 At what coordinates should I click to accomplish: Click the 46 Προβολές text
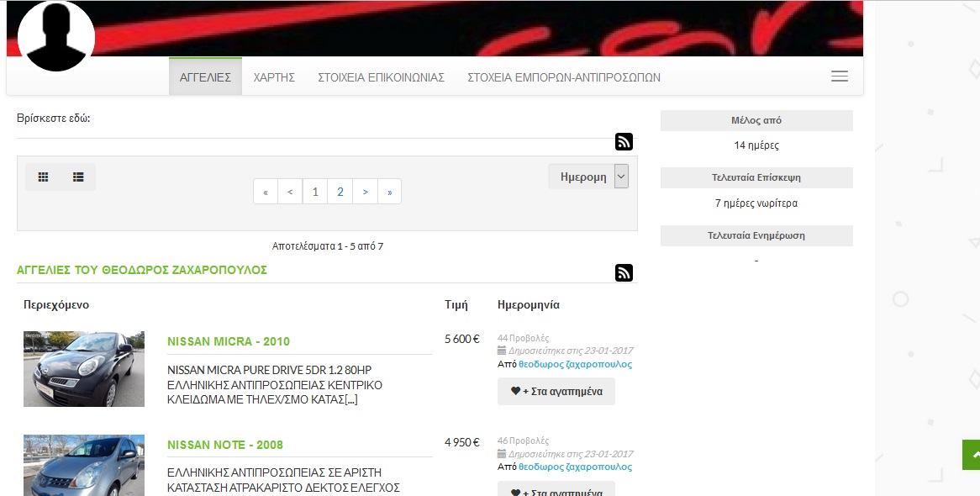click(523, 441)
